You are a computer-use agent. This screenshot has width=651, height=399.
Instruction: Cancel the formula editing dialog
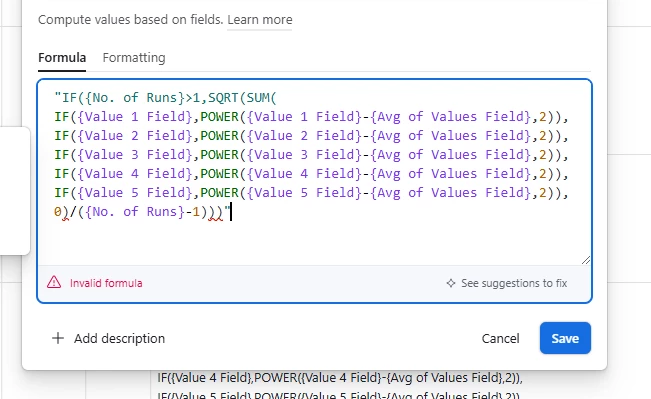[500, 338]
